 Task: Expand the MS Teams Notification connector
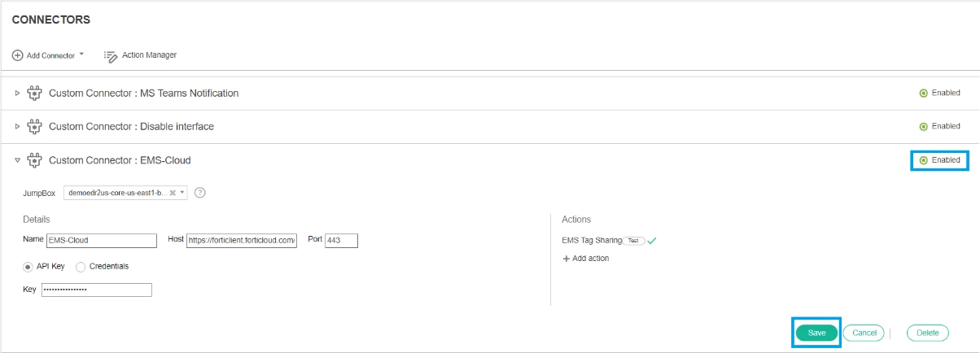[17, 94]
